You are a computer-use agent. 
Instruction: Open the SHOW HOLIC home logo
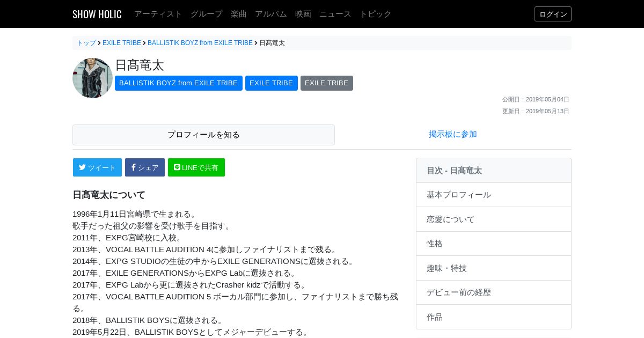(97, 14)
